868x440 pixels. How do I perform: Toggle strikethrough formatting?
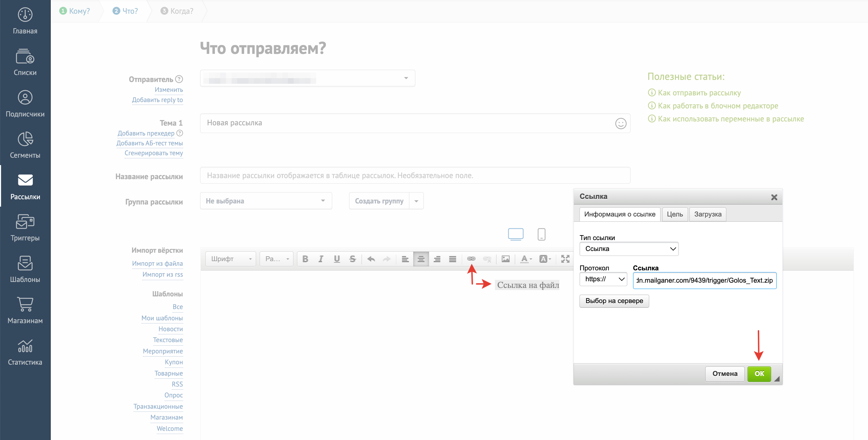(353, 259)
